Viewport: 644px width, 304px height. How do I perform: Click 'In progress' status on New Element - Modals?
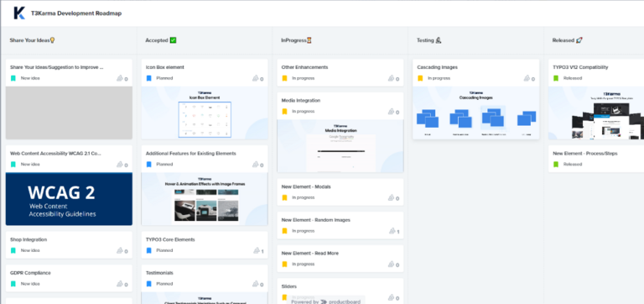point(303,198)
